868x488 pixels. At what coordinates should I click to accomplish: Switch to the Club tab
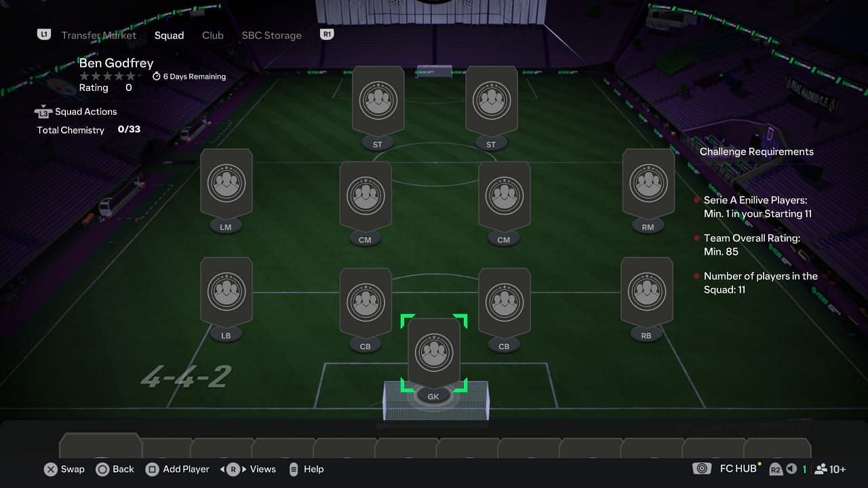pos(213,35)
